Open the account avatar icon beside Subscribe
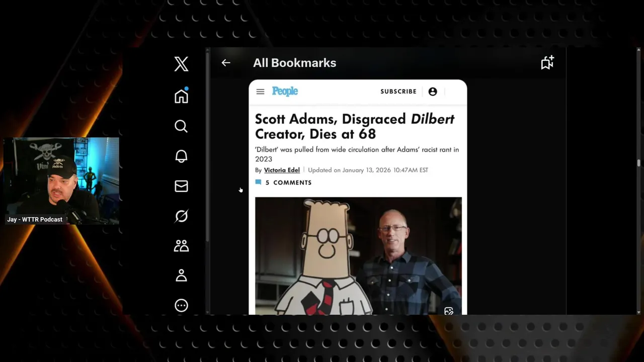This screenshot has height=362, width=644. click(433, 92)
